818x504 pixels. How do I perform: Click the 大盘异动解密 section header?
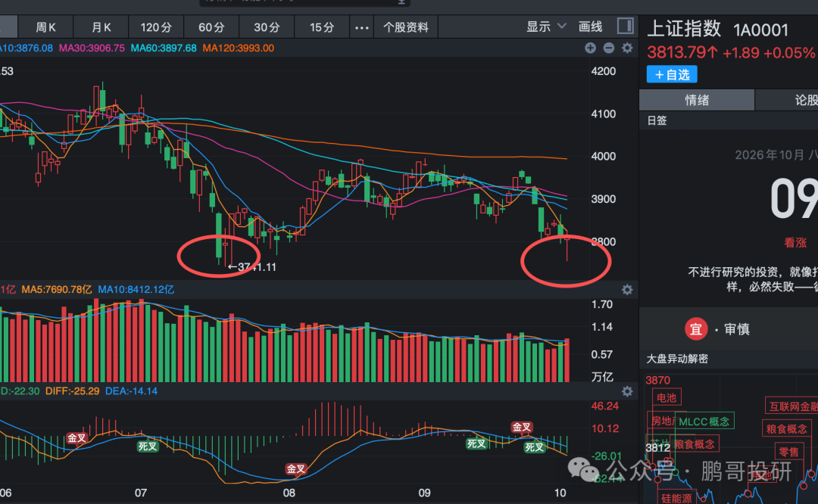point(677,359)
